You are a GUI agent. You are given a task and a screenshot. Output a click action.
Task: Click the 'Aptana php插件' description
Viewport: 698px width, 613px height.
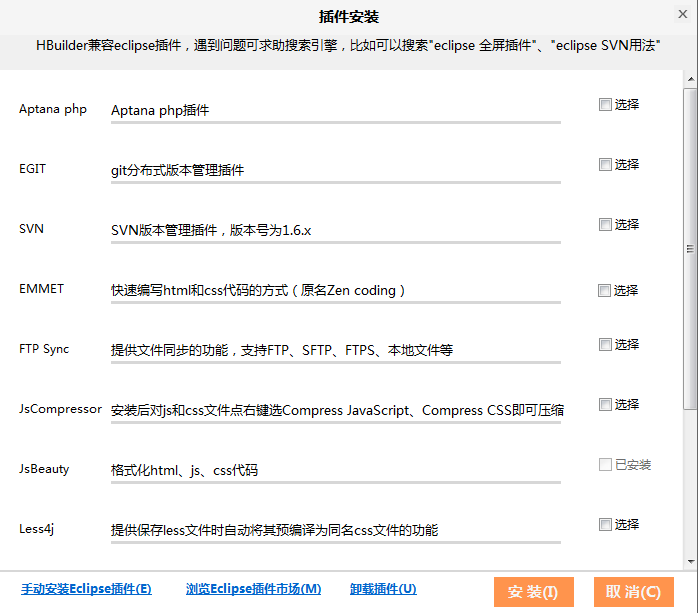[x=160, y=110]
